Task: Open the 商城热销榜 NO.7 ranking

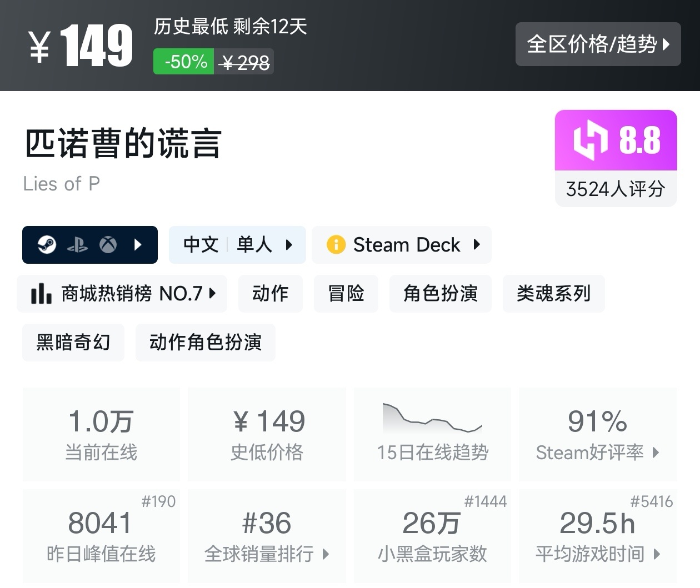Action: [122, 293]
